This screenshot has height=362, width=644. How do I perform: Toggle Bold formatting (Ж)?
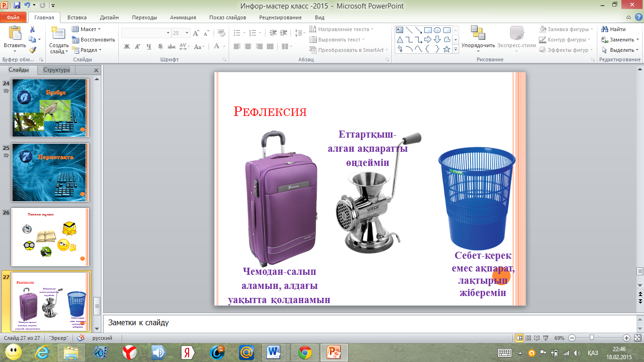[126, 47]
